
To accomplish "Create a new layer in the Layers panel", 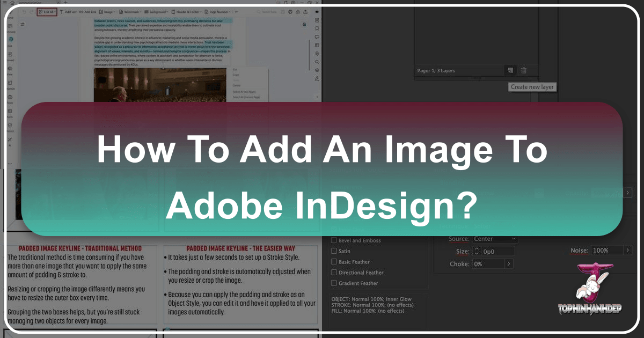I will click(x=509, y=70).
